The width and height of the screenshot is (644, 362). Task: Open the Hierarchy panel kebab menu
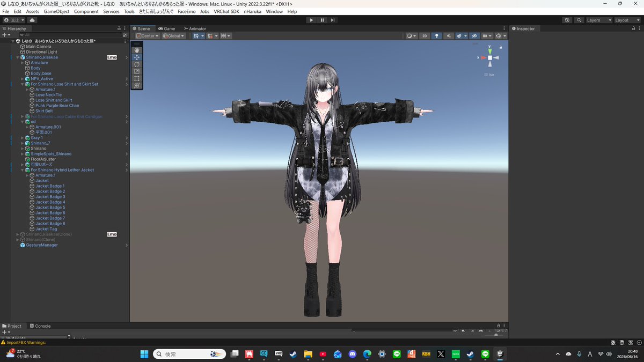126,28
